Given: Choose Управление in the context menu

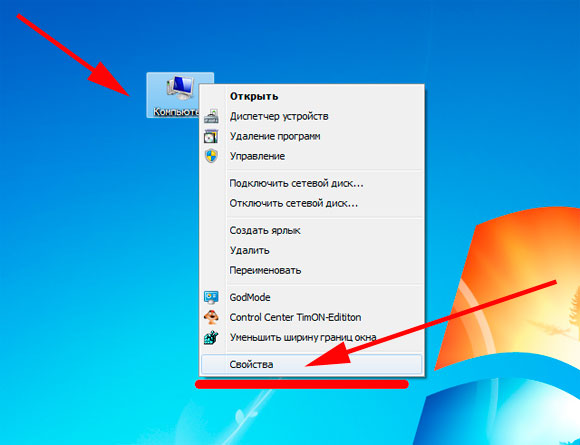Looking at the screenshot, I should point(311,156).
